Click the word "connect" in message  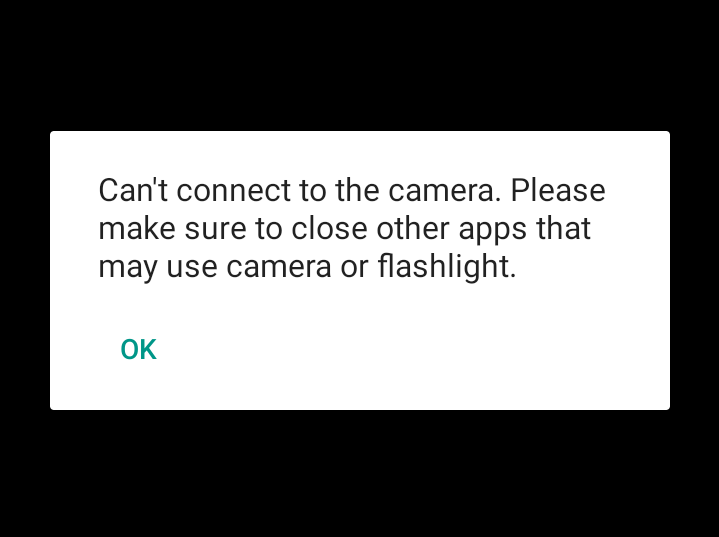234,191
